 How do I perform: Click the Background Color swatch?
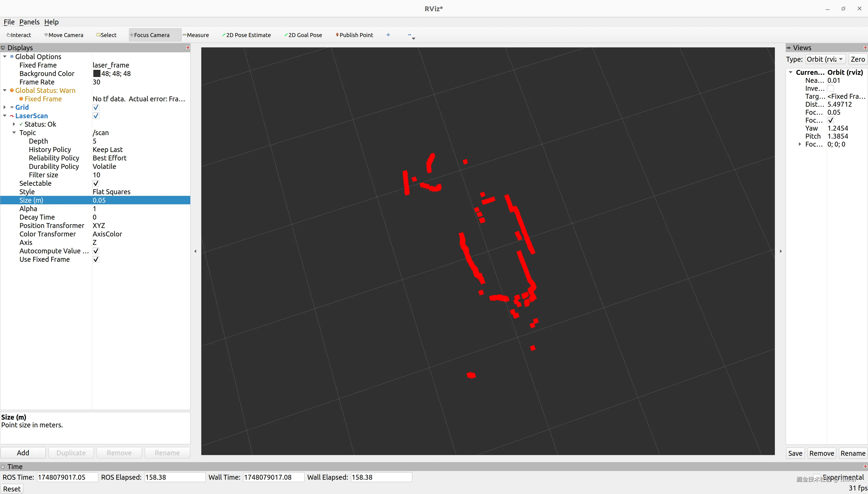click(x=97, y=74)
